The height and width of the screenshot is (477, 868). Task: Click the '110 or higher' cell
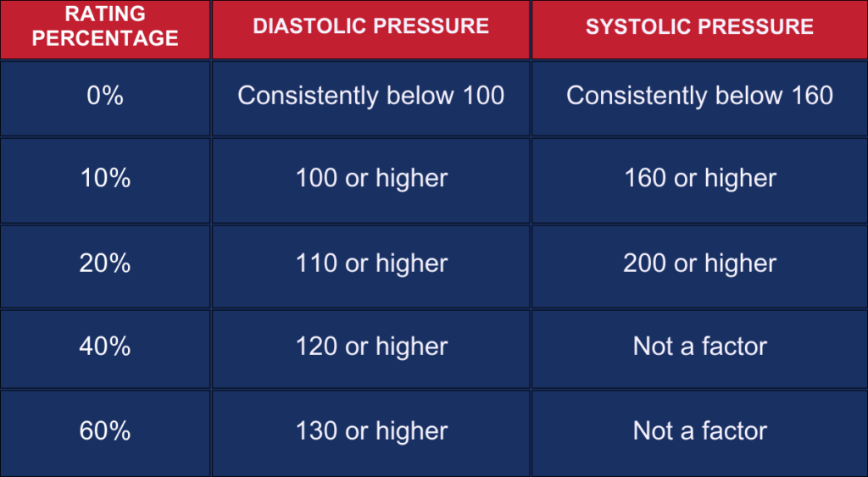click(x=371, y=263)
